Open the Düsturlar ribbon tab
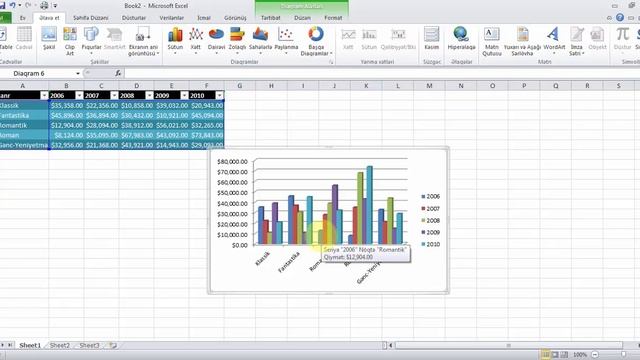The height and width of the screenshot is (360, 640). coord(134,18)
